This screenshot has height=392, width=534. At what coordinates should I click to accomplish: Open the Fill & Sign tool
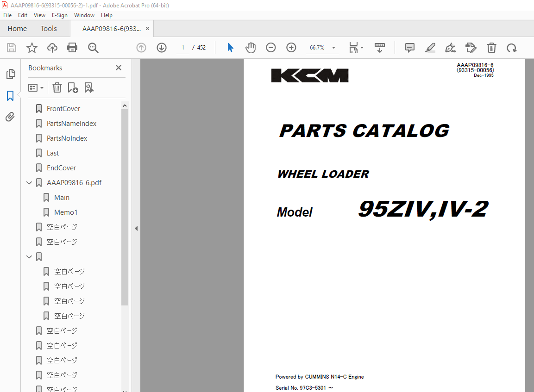tap(450, 48)
